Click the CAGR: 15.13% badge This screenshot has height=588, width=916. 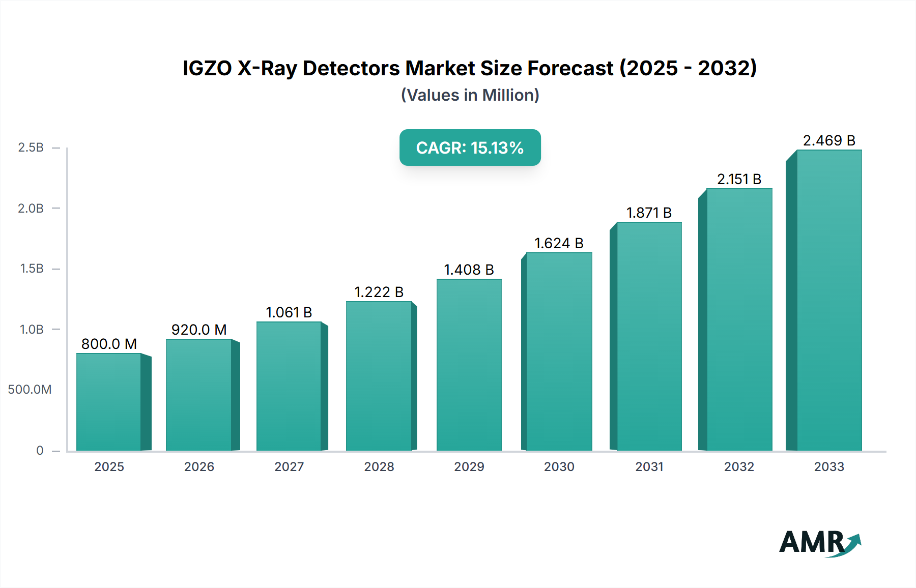470,148
